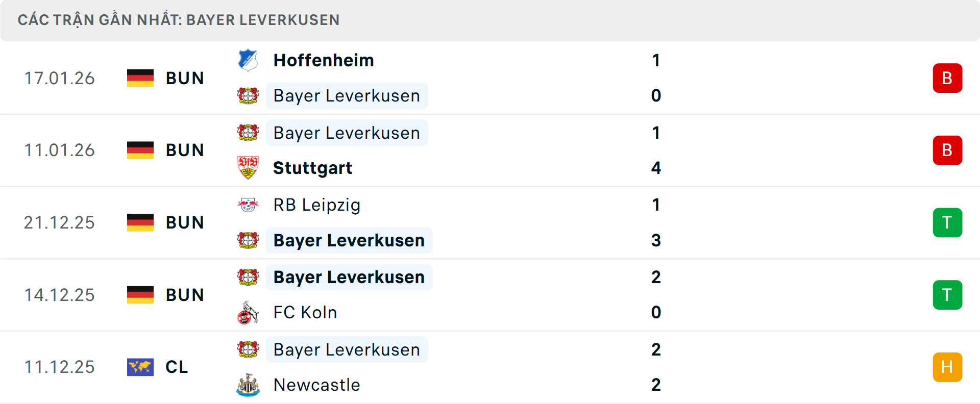
Task: Expand details for the 14.12.25 match
Action: (490, 294)
